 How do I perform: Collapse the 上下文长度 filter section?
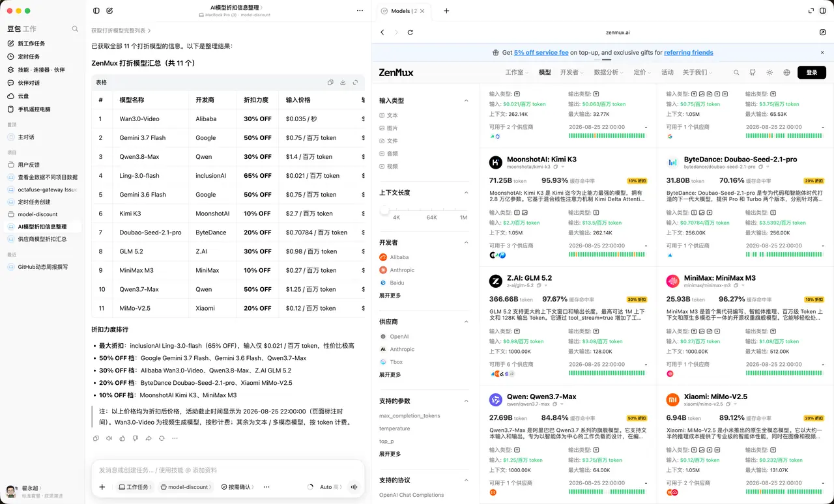466,193
